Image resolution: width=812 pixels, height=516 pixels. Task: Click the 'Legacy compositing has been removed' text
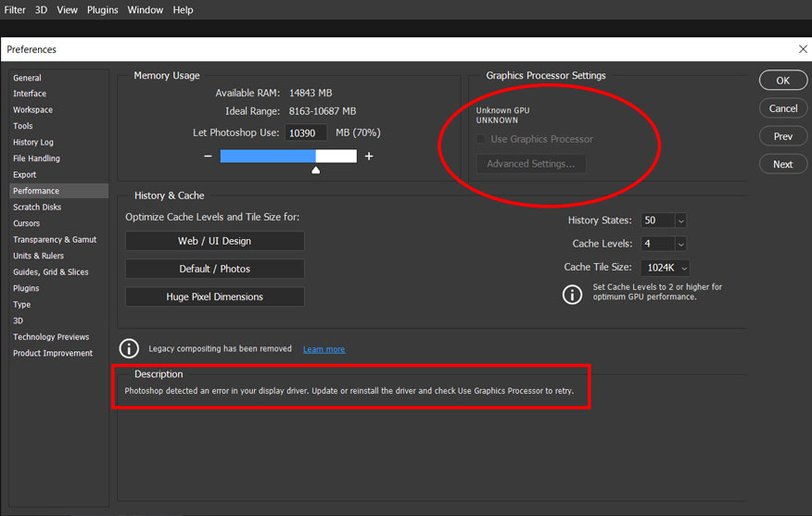220,349
